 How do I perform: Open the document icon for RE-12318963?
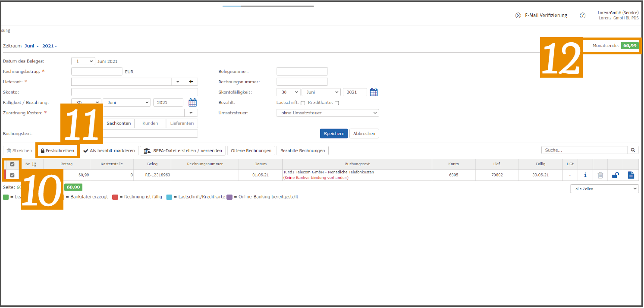point(631,175)
